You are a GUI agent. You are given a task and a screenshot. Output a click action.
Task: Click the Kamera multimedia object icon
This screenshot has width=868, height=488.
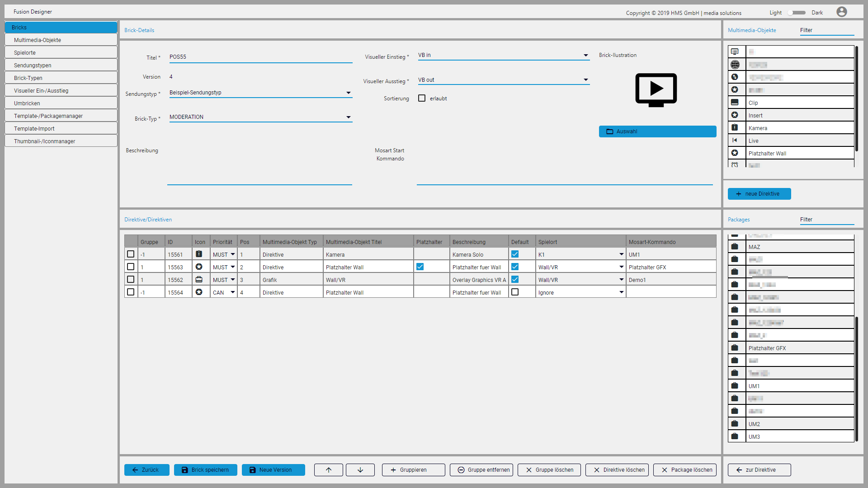click(735, 128)
